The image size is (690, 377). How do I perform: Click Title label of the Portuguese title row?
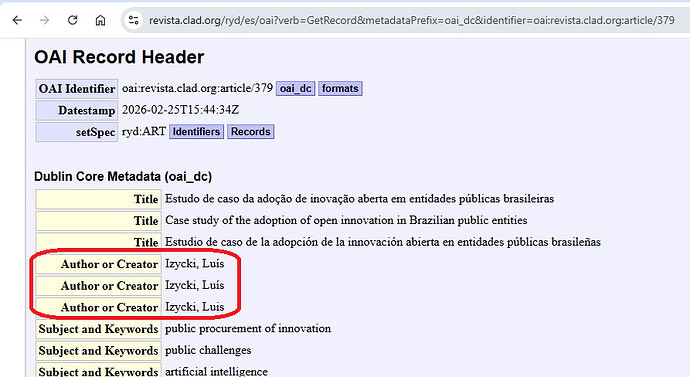(x=99, y=199)
